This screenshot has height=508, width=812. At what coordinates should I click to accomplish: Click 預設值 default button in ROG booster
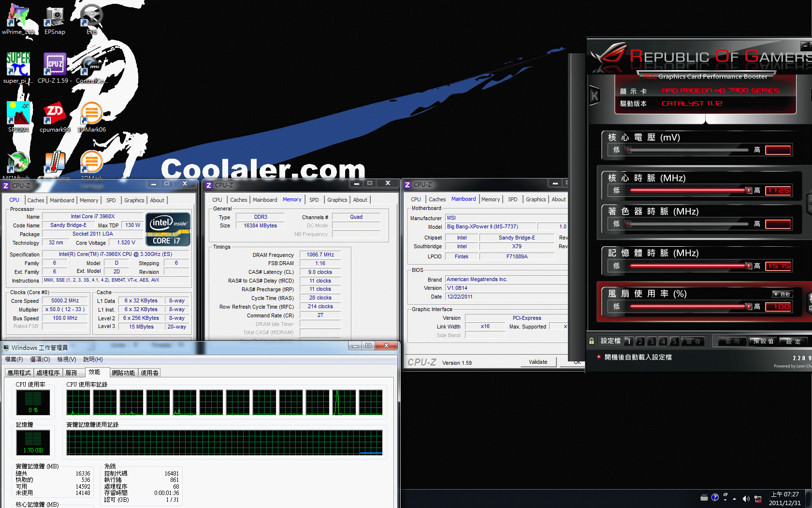(x=764, y=341)
